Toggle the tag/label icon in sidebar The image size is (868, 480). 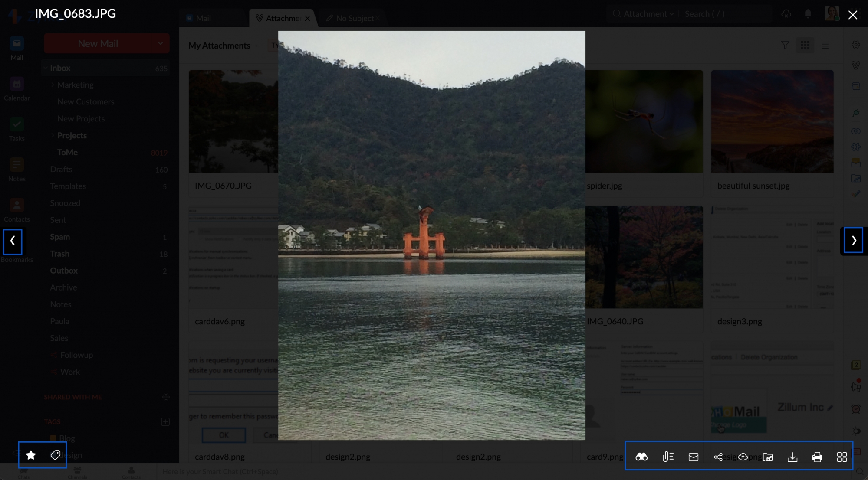pos(56,454)
